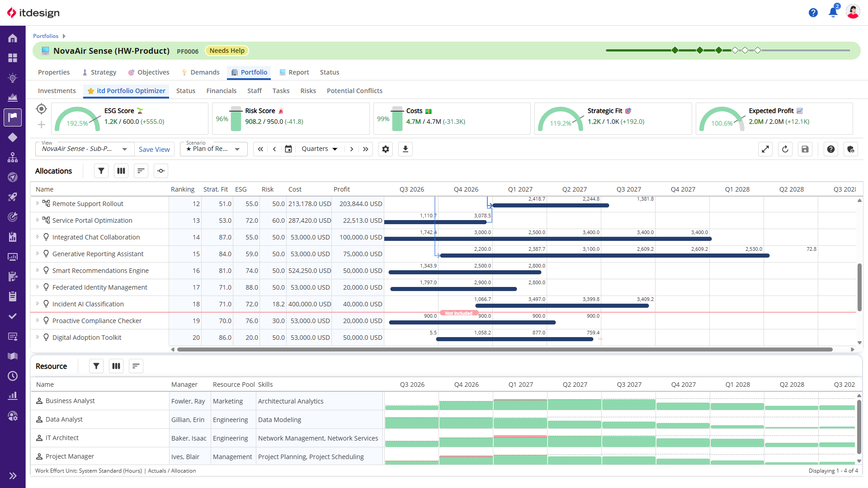Switch to the Properties tab
Viewport: 868px width, 488px height.
coord(54,72)
